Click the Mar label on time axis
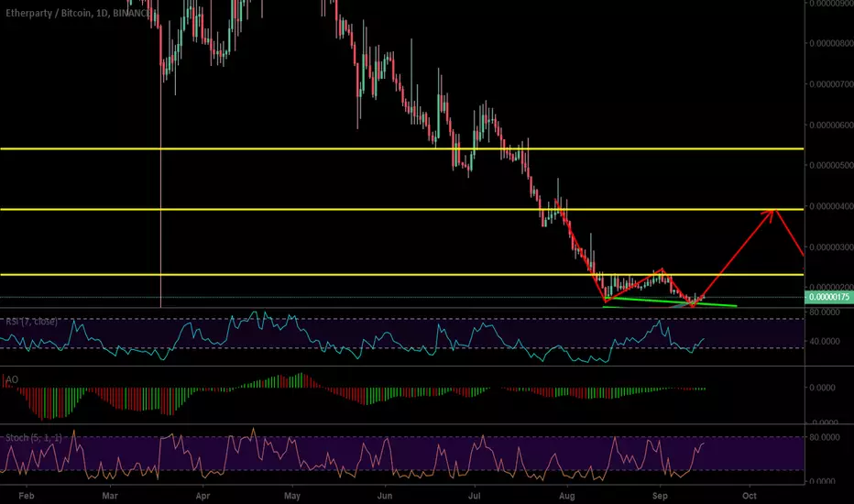Image resolution: width=854 pixels, height=504 pixels. click(110, 495)
